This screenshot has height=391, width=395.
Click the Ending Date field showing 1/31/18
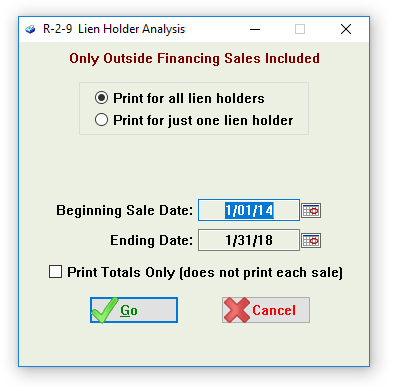coord(249,240)
